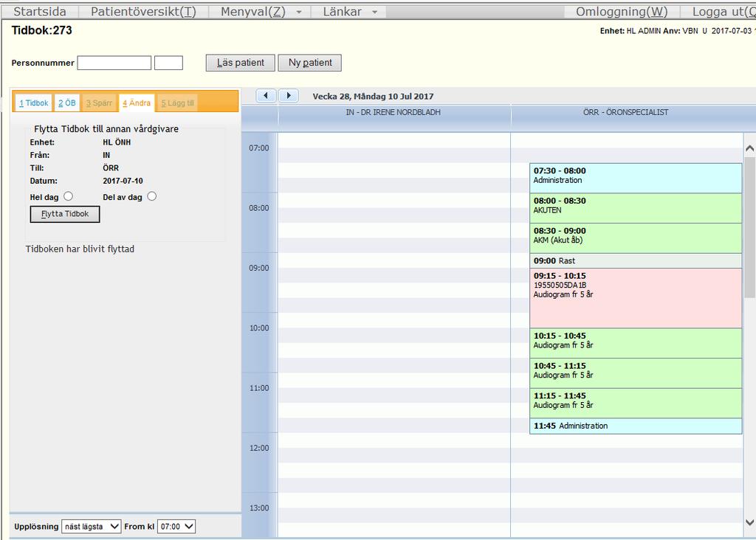Click the date heading Vecka 28, Måndag 10 Jul 2017
This screenshot has height=540, width=756.
373,97
